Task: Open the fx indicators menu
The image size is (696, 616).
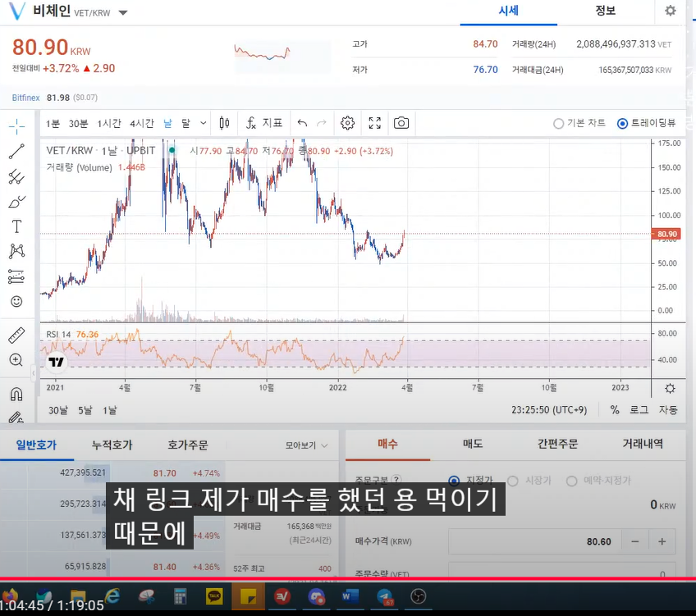Action: tap(264, 123)
